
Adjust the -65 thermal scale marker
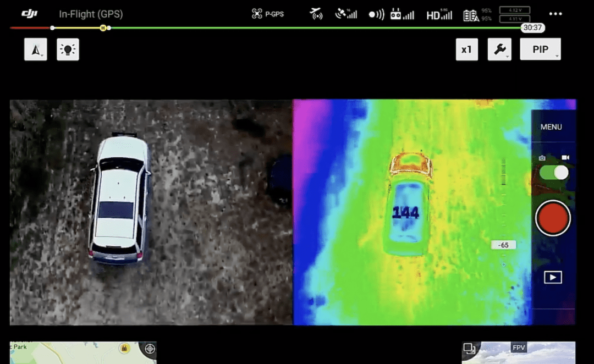coord(503,245)
